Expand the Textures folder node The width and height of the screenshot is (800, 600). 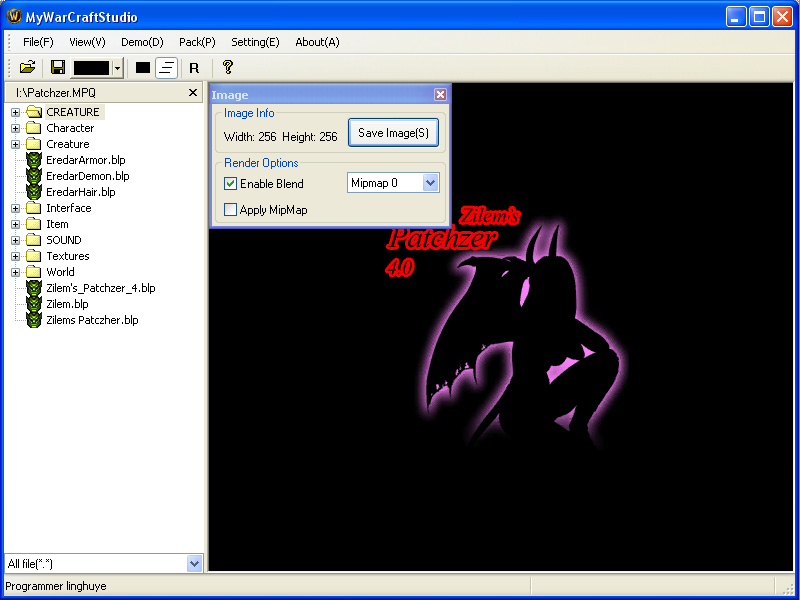[15, 256]
